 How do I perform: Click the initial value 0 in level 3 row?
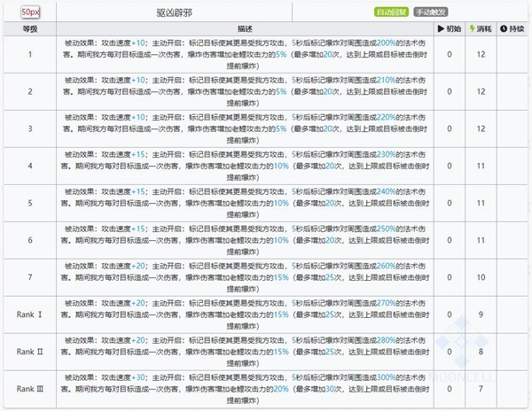(x=450, y=128)
